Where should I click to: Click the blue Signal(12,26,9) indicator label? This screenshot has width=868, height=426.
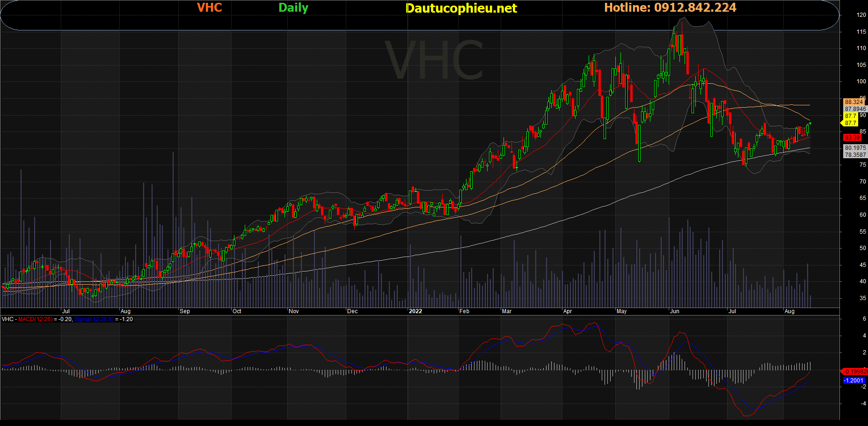(x=94, y=319)
